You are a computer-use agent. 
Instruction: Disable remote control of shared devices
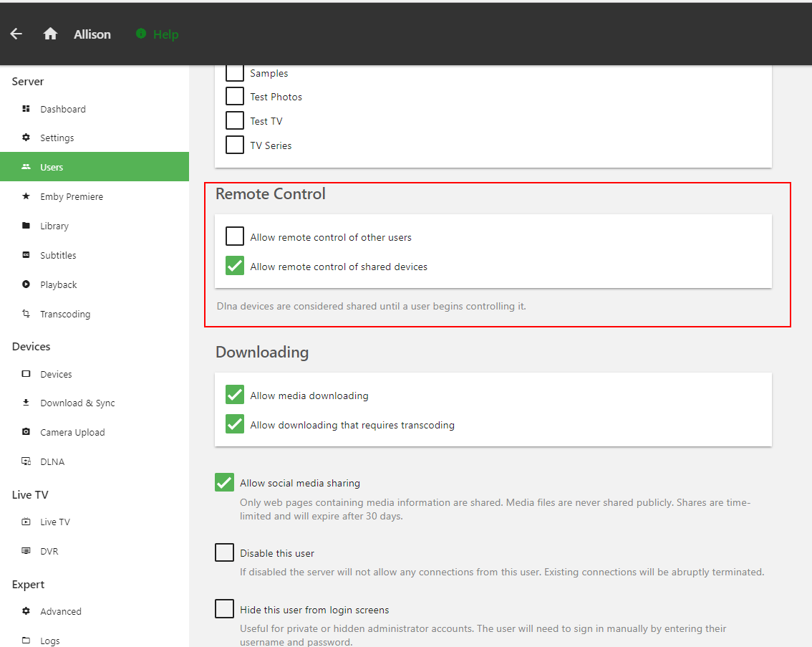[x=235, y=265]
